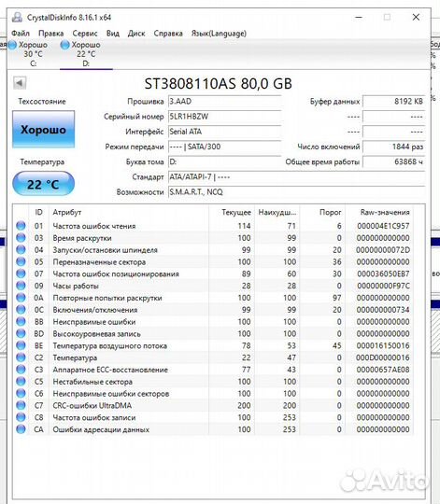This screenshot has width=440, height=504.
Task: Select the row Часы работы
Action: point(213,286)
